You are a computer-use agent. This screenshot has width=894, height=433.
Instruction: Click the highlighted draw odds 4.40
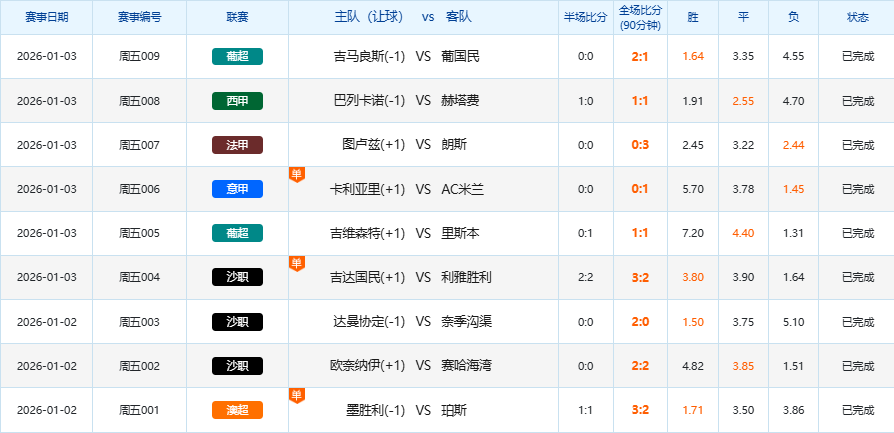pyautogui.click(x=743, y=233)
